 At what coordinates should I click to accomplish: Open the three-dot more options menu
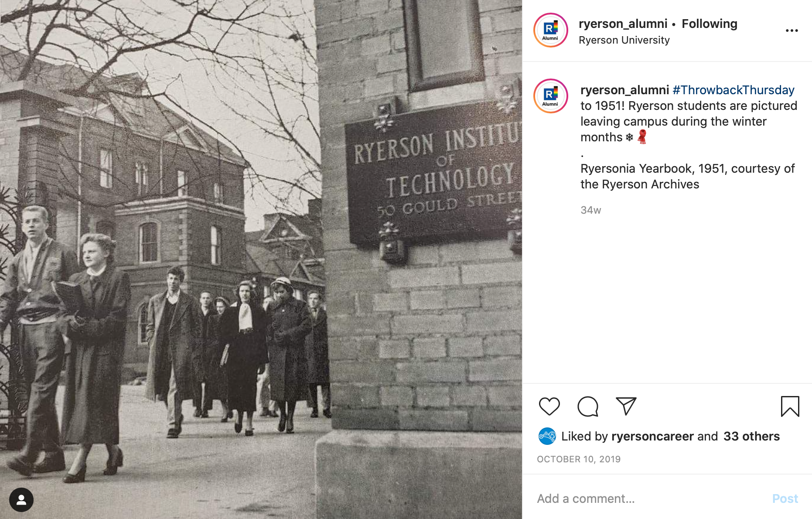(792, 31)
